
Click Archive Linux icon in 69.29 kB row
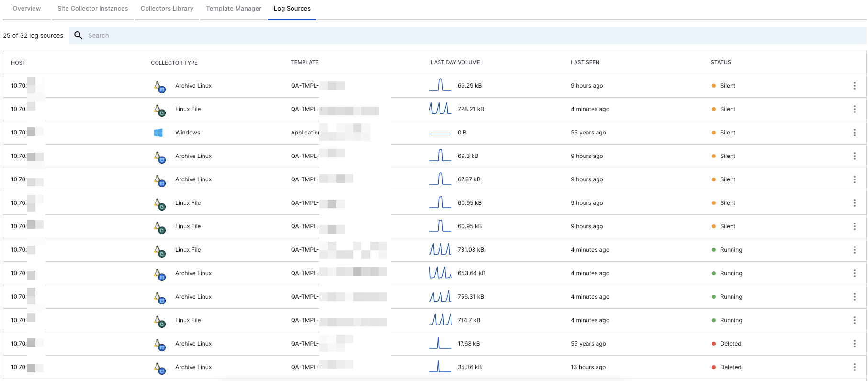[x=159, y=87]
